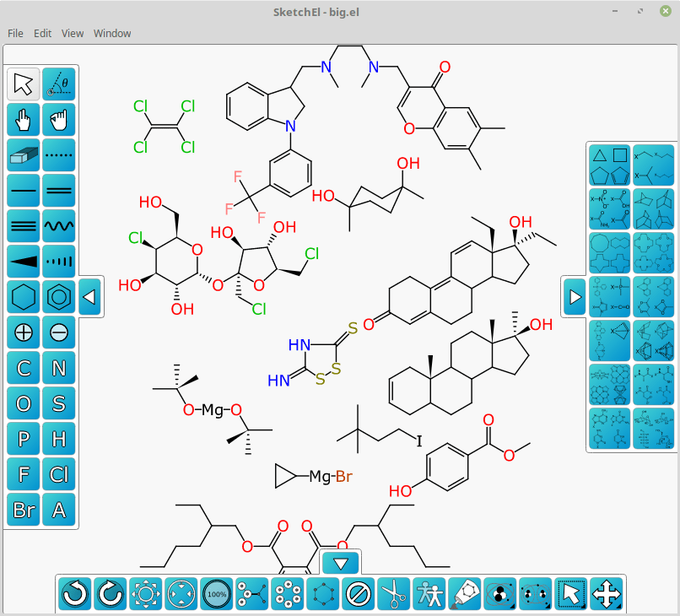Choose the basic rings template thumbnail

click(609, 164)
